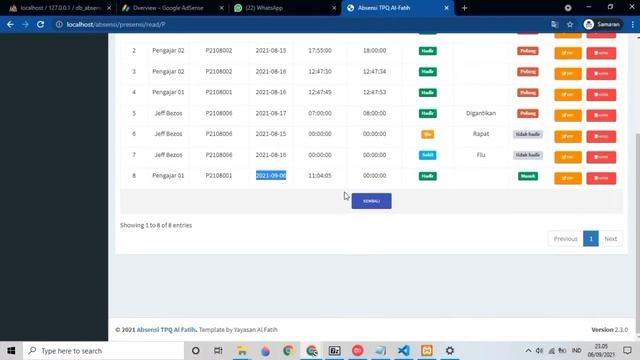Delete Jeff Bezos Rapat entry

coord(601,136)
